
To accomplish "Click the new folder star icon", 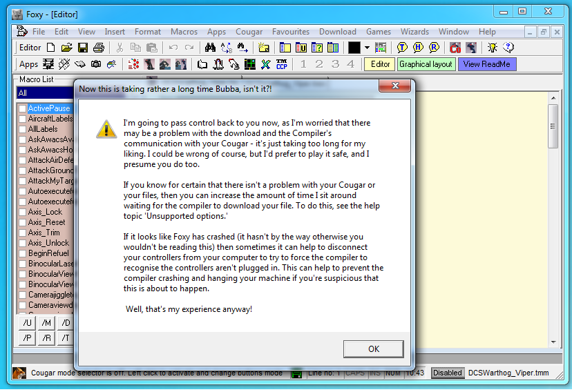I will (263, 48).
